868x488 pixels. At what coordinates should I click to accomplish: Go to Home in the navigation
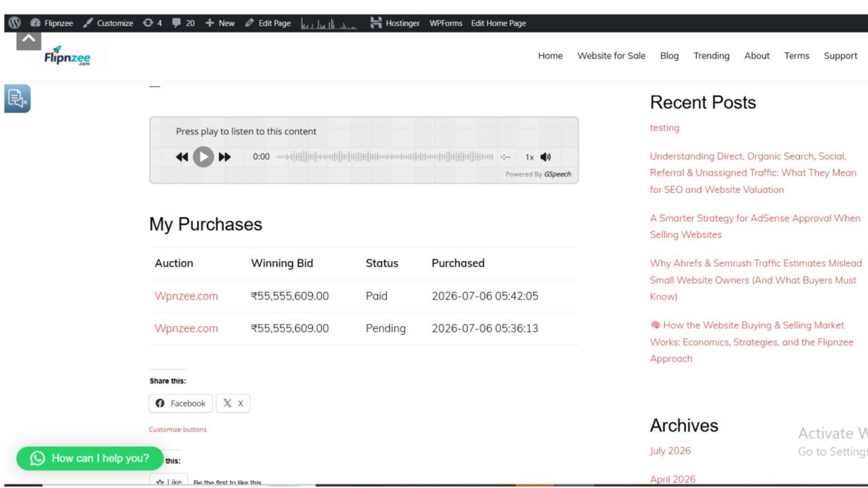pyautogui.click(x=550, y=56)
